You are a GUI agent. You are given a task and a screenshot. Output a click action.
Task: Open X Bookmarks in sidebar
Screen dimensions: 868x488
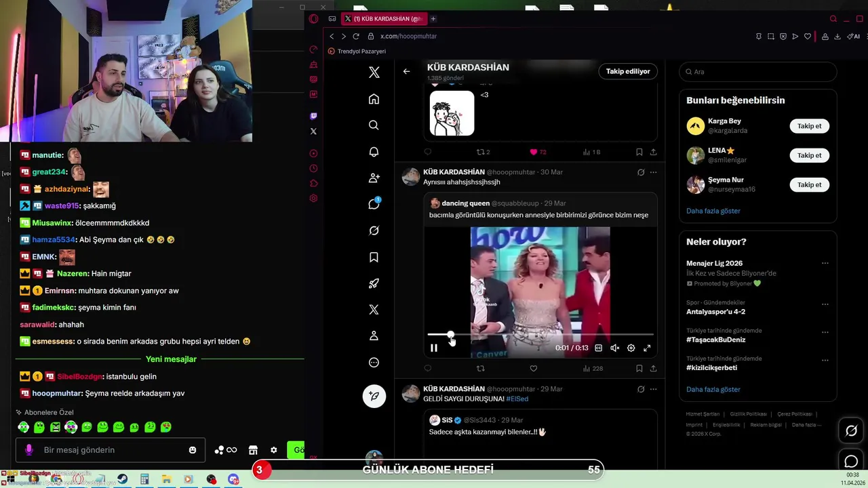(x=374, y=257)
